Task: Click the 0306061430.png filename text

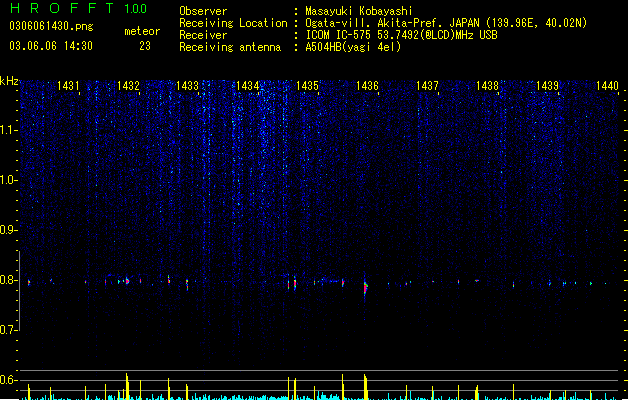Action: (x=51, y=26)
